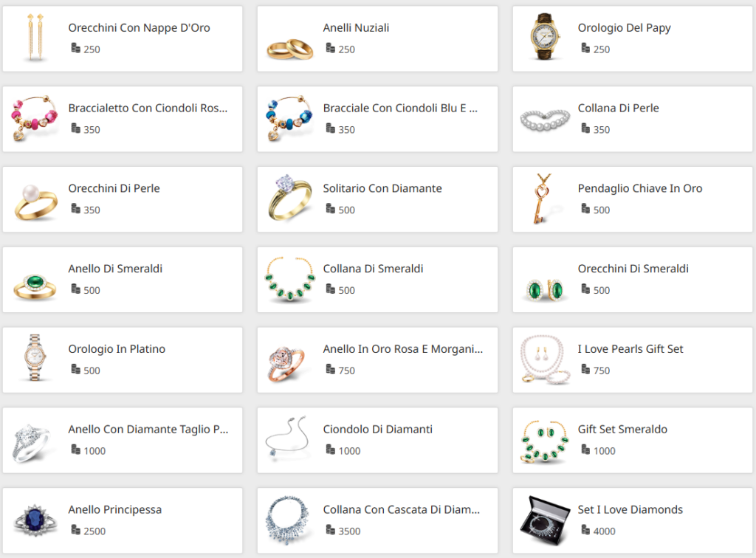Screen dimensions: 756x558
Task: Click the emerald earrings picture
Action: coord(545,290)
